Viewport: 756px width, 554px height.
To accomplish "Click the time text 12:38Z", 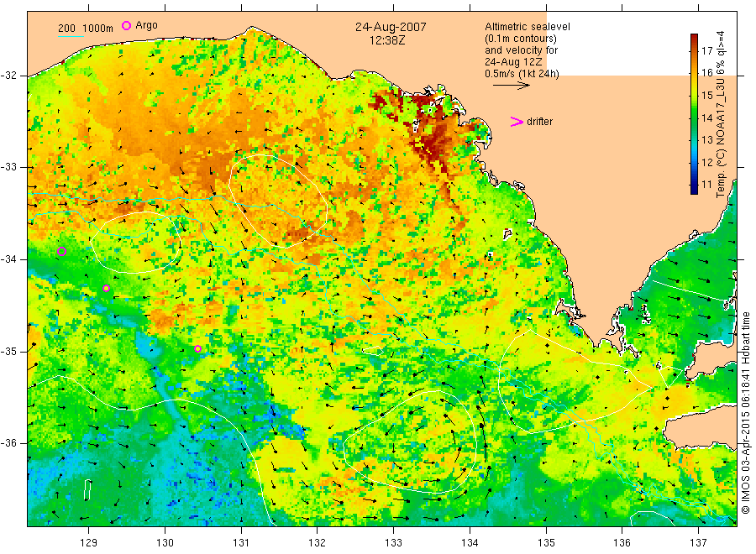I will click(x=387, y=41).
